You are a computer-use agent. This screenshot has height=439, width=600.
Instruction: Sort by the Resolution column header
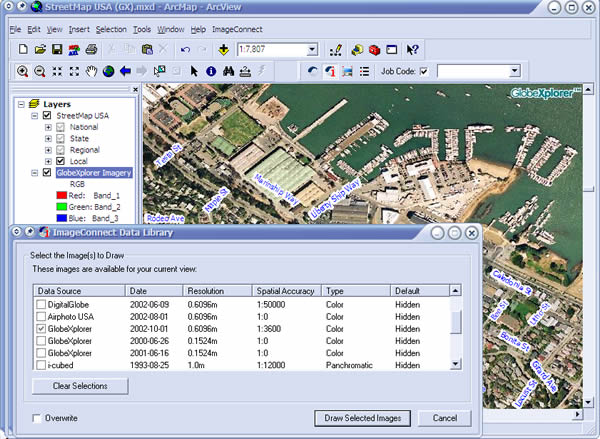tap(217, 291)
